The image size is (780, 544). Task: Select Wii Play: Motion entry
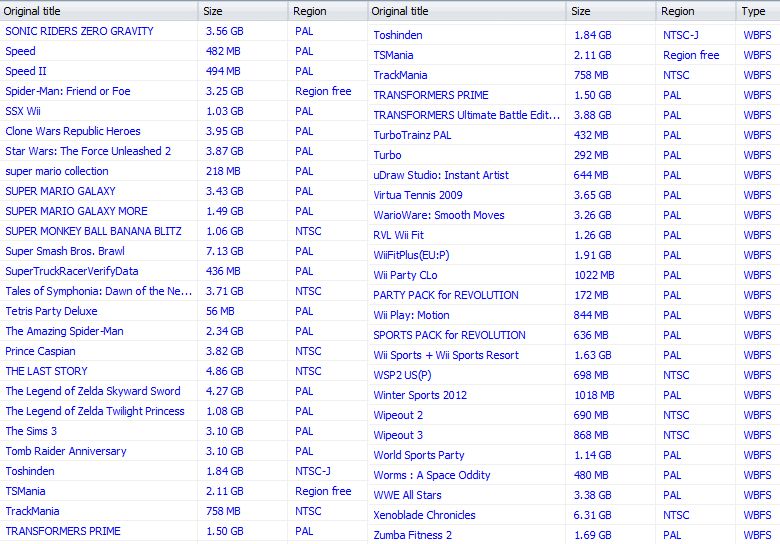tap(411, 315)
